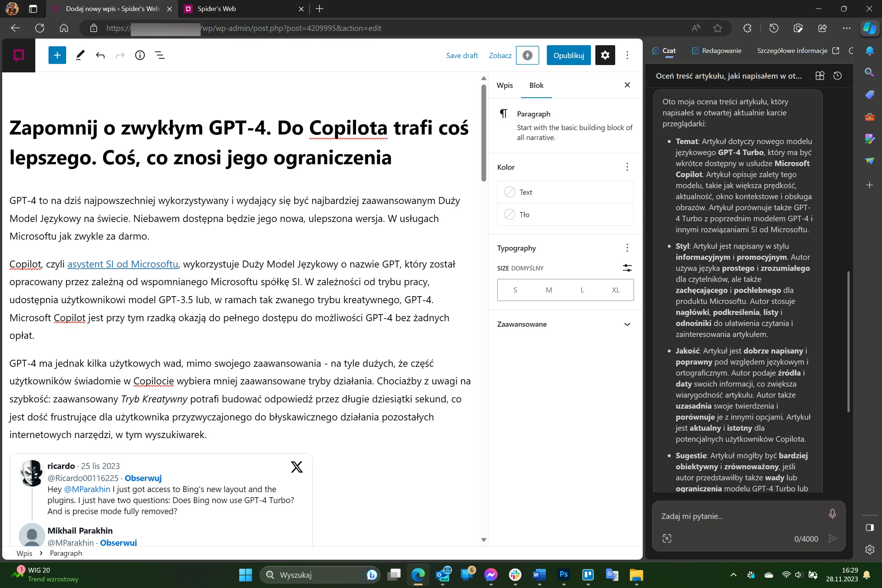Open the block inserter plus button
The height and width of the screenshot is (588, 882).
(57, 55)
